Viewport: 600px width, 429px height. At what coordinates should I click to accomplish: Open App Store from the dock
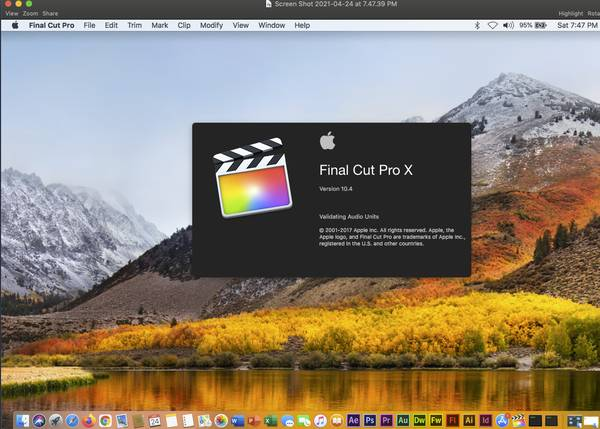(x=502, y=421)
